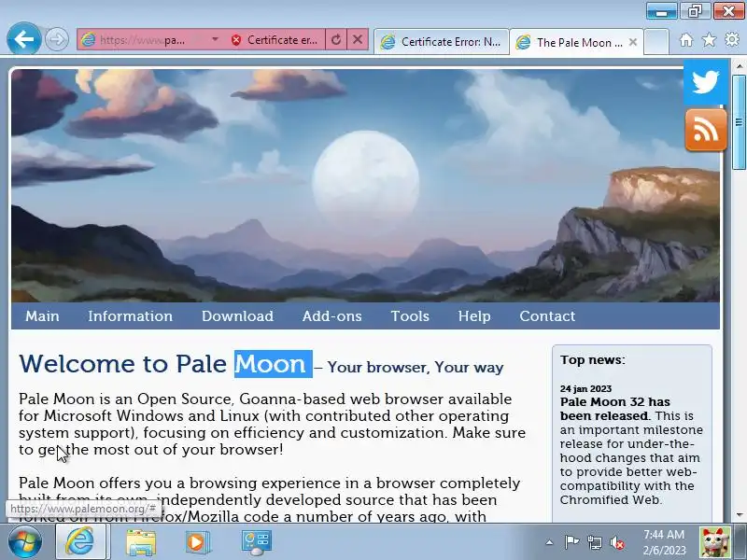The image size is (747, 560).
Task: View the Certificate error report text
Action: (x=282, y=40)
